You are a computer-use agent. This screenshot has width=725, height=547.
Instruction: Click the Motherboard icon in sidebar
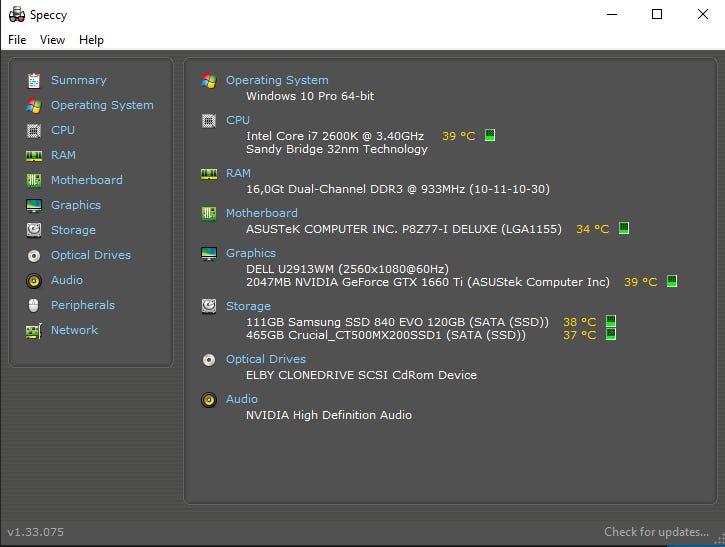34,180
